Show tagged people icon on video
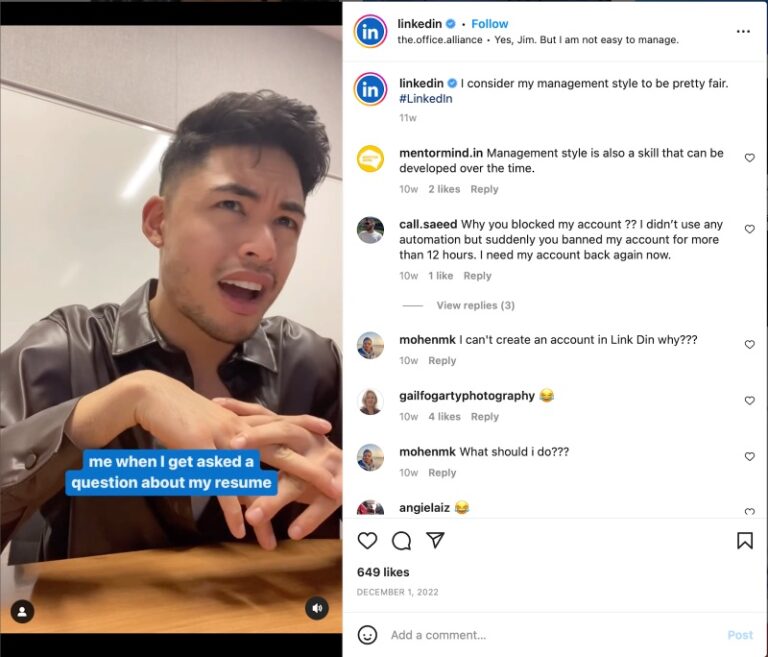 pos(22,611)
